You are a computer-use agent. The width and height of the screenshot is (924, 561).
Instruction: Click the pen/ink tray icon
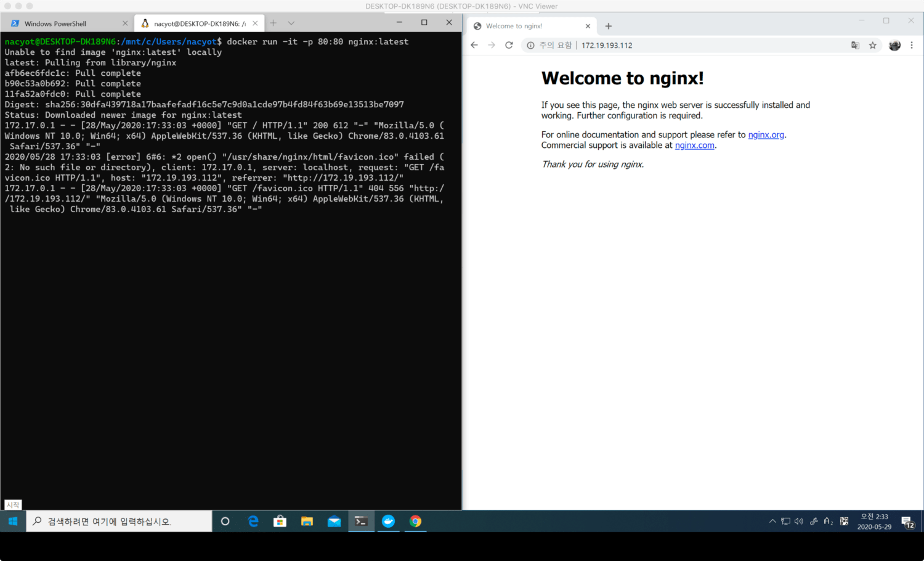pos(814,522)
